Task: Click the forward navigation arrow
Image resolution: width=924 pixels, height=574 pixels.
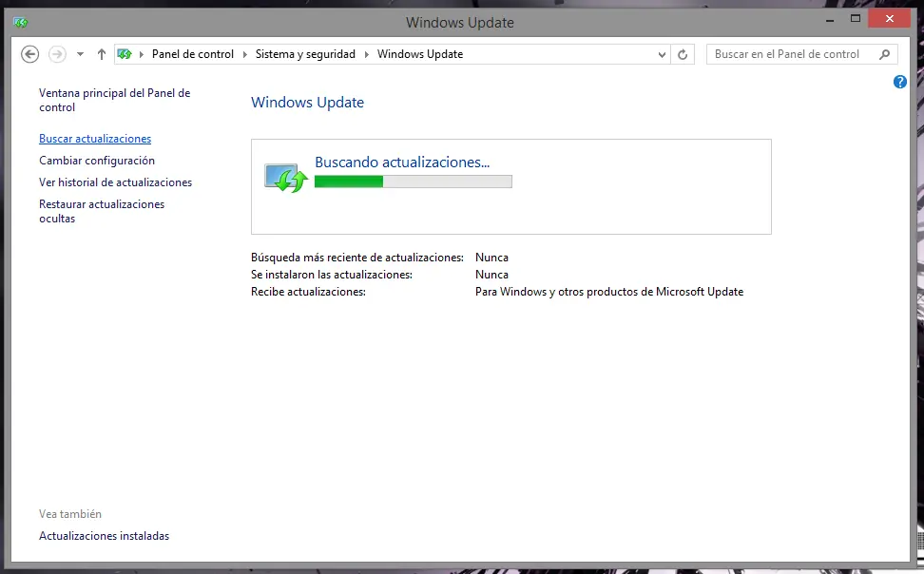Action: [x=57, y=54]
